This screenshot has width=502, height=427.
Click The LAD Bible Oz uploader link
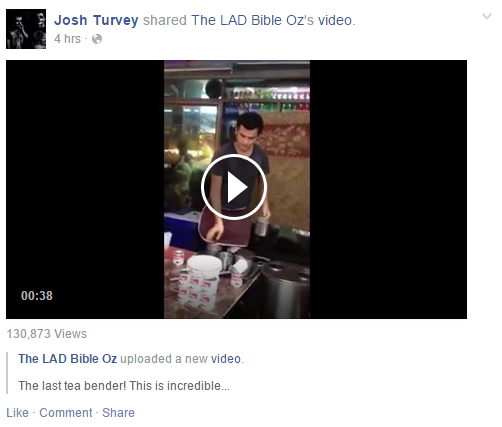67,359
